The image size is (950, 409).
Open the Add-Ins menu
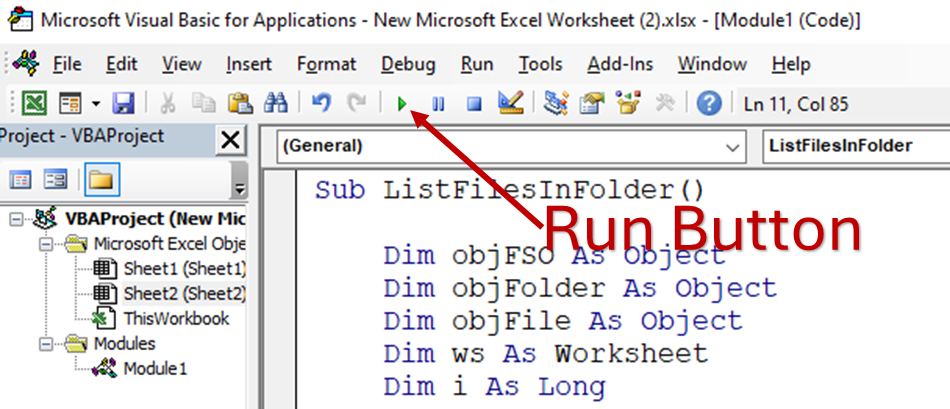pyautogui.click(x=620, y=64)
